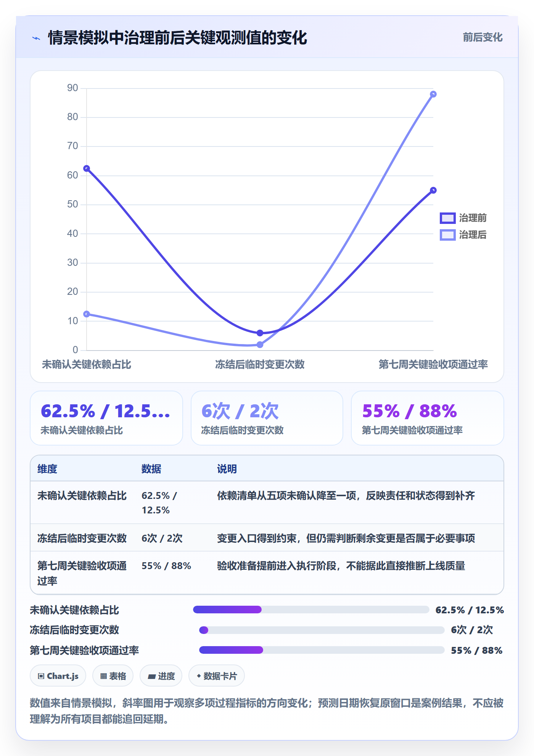
Task: Click the 未确认关键依赖占比 progress bar
Action: click(x=311, y=610)
